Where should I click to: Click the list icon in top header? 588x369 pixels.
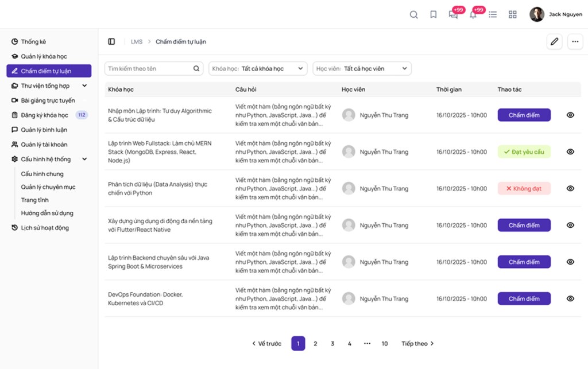point(493,15)
